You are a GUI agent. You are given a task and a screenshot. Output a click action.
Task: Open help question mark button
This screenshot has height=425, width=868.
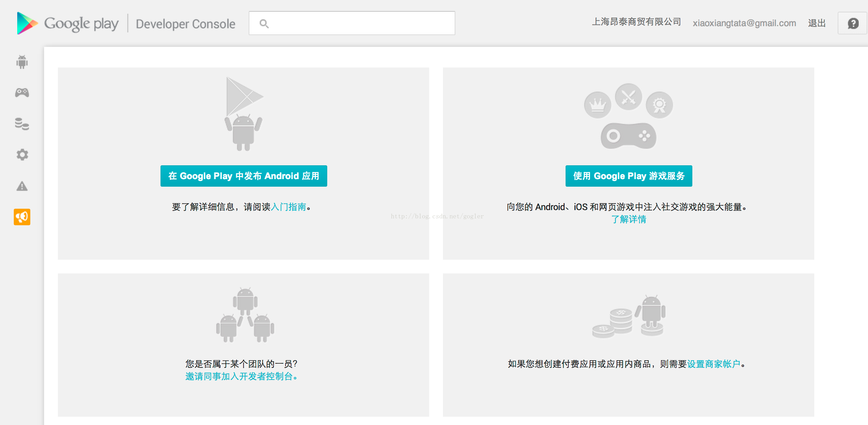[x=853, y=23]
